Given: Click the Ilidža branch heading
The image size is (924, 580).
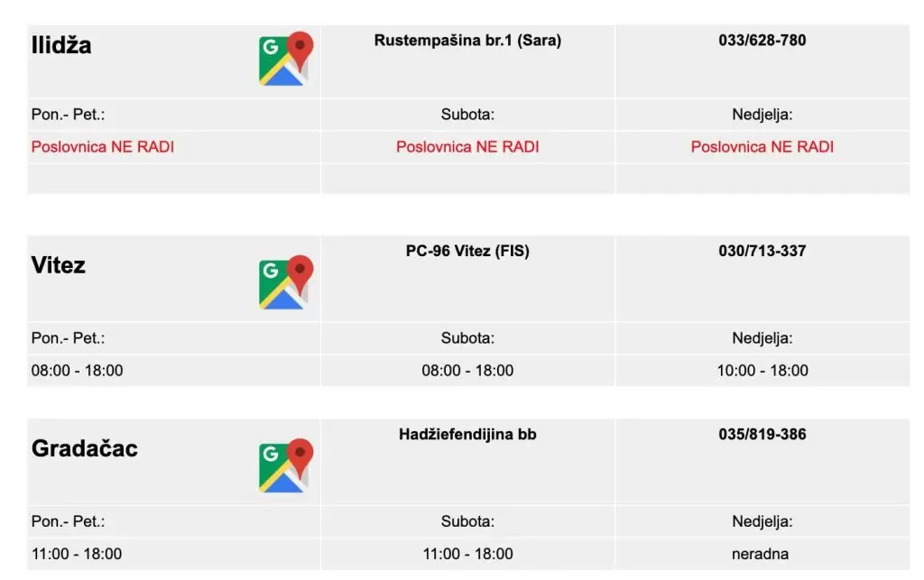Looking at the screenshot, I should coord(61,45).
